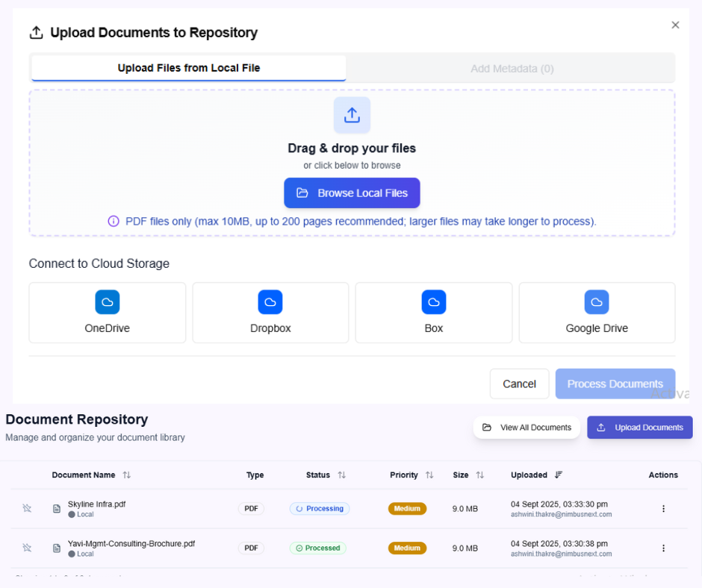Screen dimensions: 702x588
Task: Click View All Documents button
Action: click(526, 428)
